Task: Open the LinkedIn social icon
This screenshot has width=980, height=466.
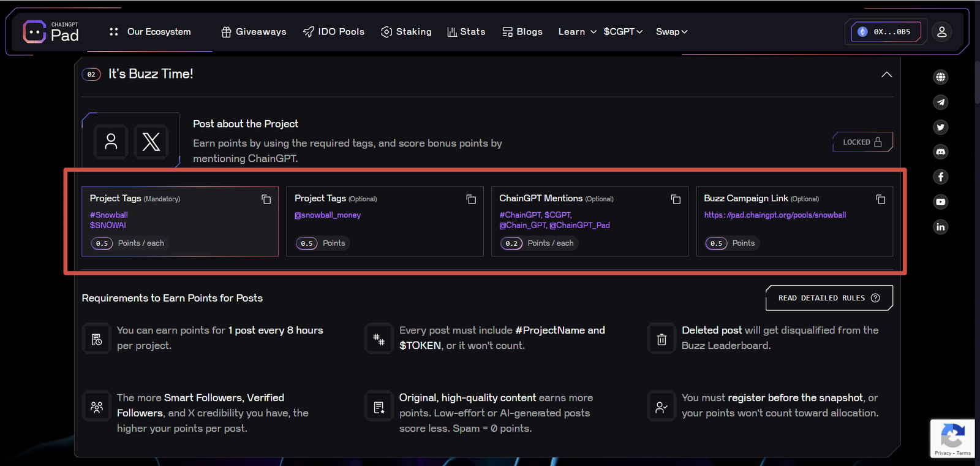Action: pyautogui.click(x=941, y=227)
